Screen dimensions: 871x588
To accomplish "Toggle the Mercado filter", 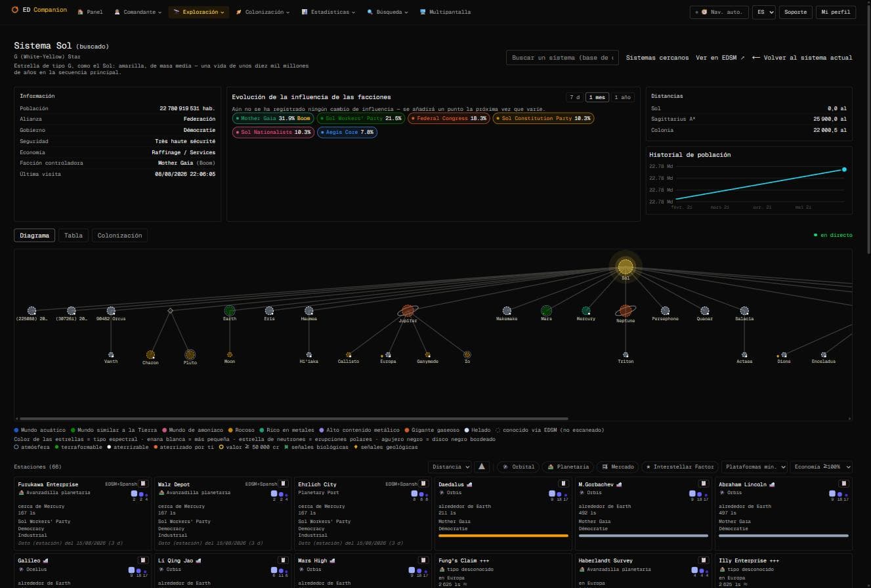I will [618, 467].
